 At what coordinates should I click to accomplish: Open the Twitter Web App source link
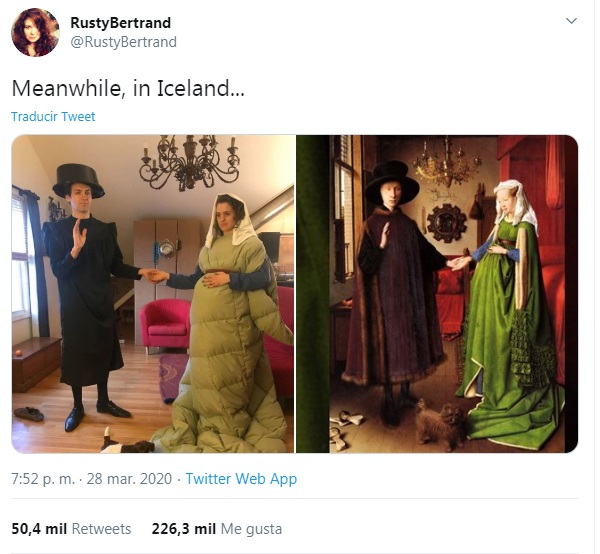pyautogui.click(x=241, y=479)
